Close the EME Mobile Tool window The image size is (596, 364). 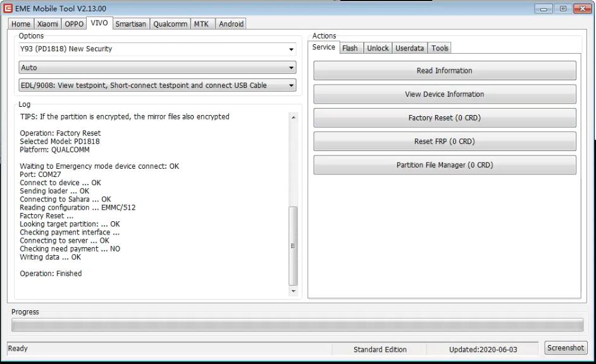(x=582, y=9)
